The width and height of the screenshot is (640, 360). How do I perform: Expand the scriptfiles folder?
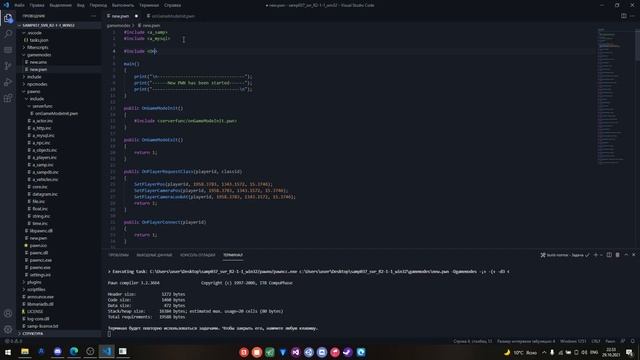tap(59, 289)
